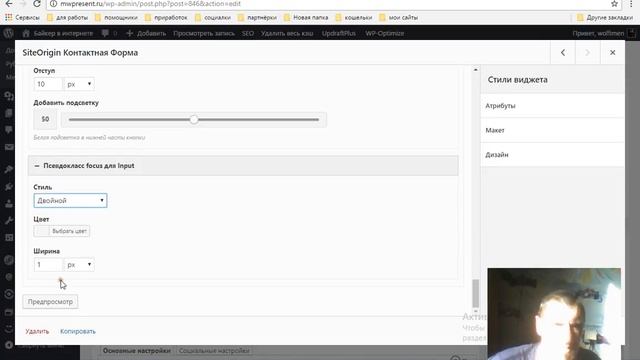Open 'кошельки' bookmark folder
Image resolution: width=640 pixels, height=360 pixels.
pos(354,18)
